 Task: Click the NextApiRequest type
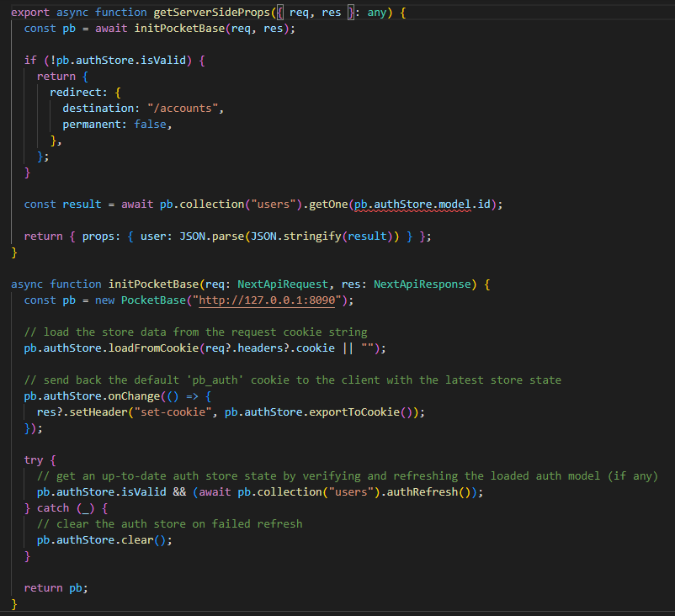(283, 284)
